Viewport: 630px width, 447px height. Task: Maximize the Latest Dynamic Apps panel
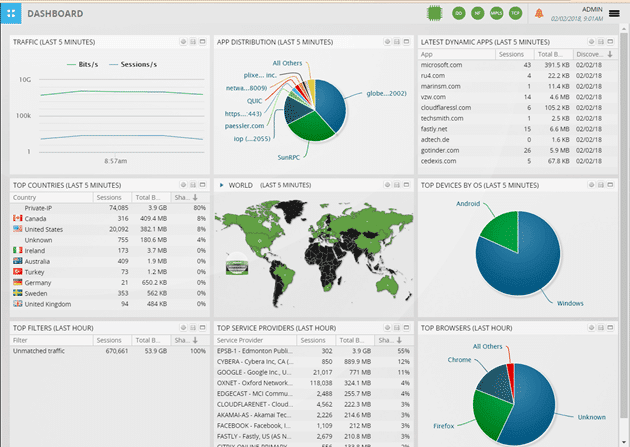(x=610, y=41)
